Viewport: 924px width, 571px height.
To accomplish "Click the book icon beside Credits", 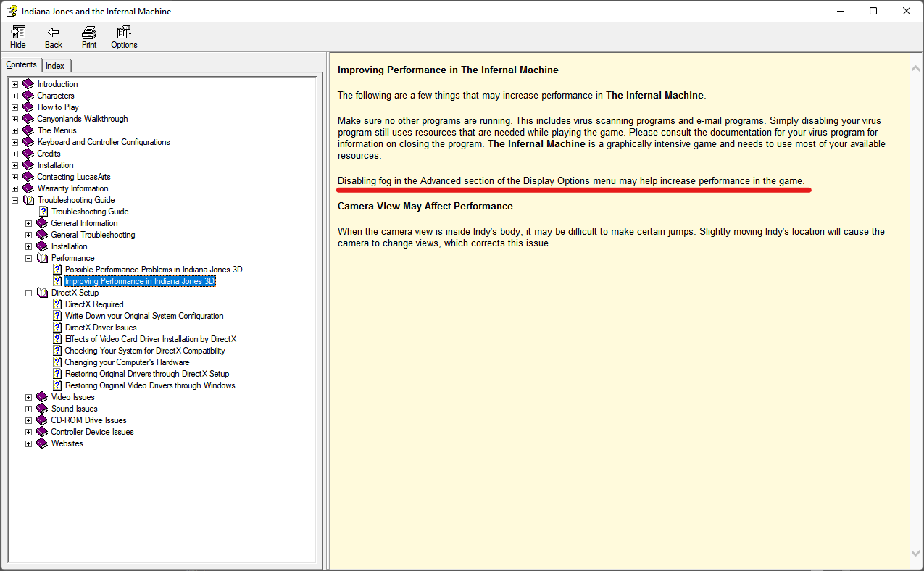I will [28, 154].
